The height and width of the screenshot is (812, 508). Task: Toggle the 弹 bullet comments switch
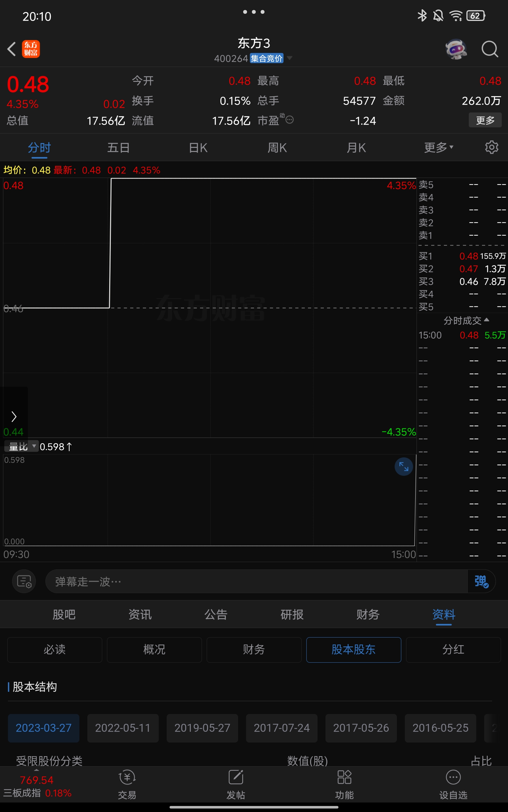pyautogui.click(x=481, y=581)
